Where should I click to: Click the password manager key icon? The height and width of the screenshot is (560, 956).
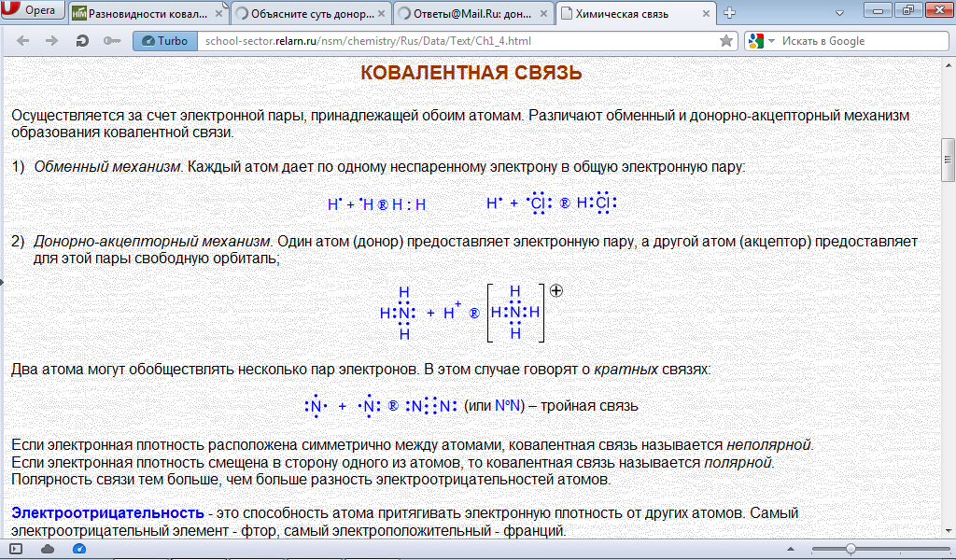(x=112, y=41)
